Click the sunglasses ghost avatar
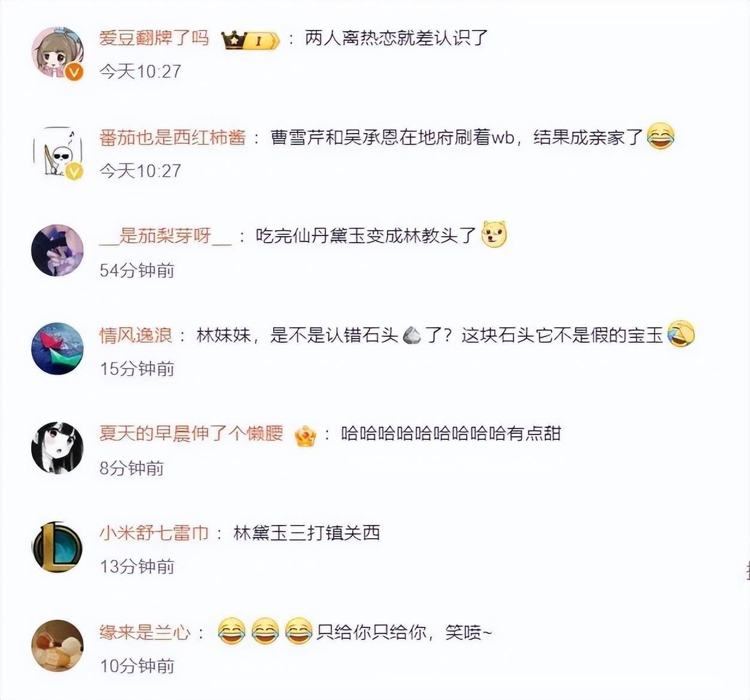 click(x=58, y=152)
